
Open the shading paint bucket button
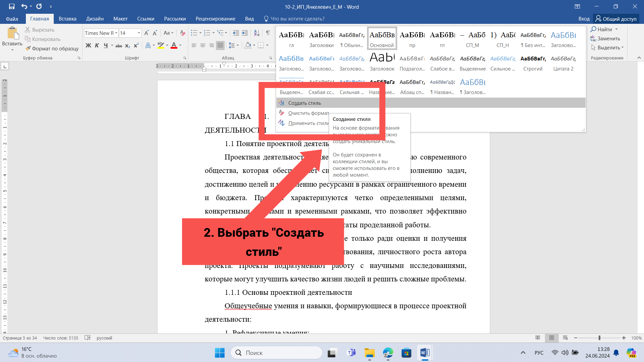tap(248, 45)
